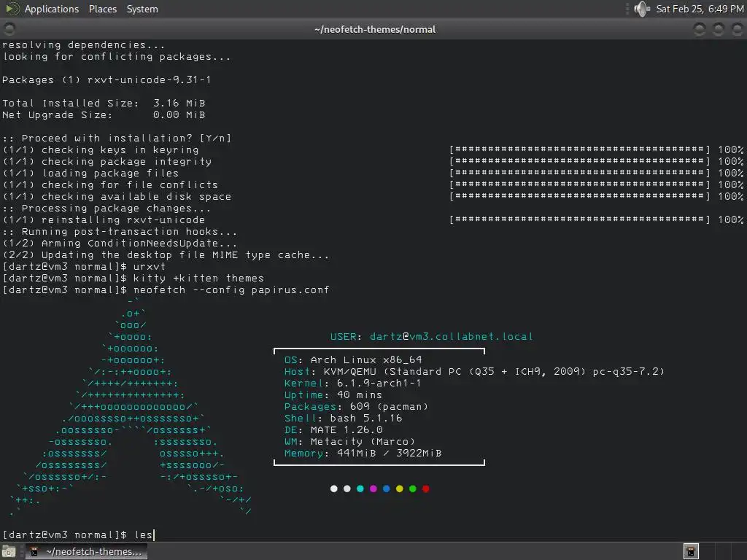The height and width of the screenshot is (560, 747).
Task: Click the 'Memory: 441MiB / 3922MiB' line
Action: click(363, 454)
